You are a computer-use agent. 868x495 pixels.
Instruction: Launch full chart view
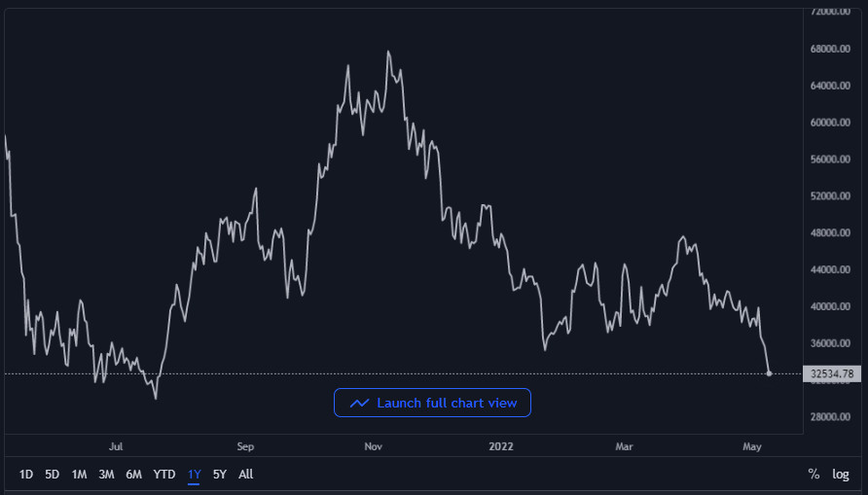(x=432, y=403)
